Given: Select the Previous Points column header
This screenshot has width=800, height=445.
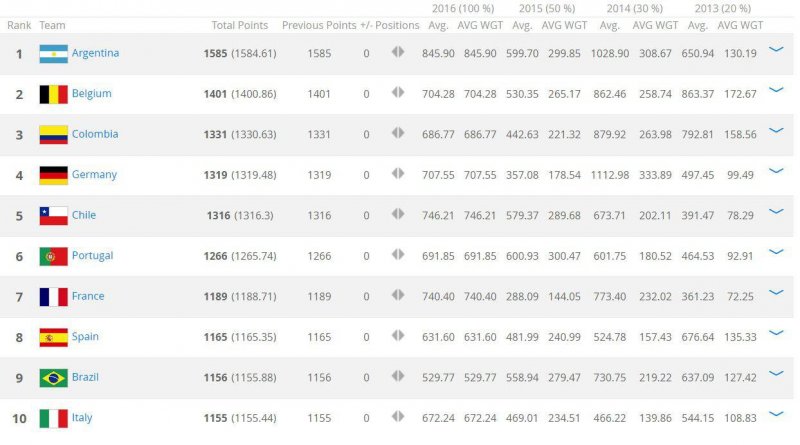Looking at the screenshot, I should coord(319,26).
